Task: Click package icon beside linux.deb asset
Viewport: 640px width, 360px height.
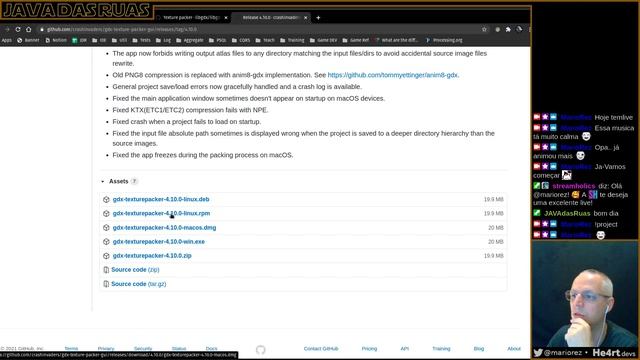Action: coord(106,199)
